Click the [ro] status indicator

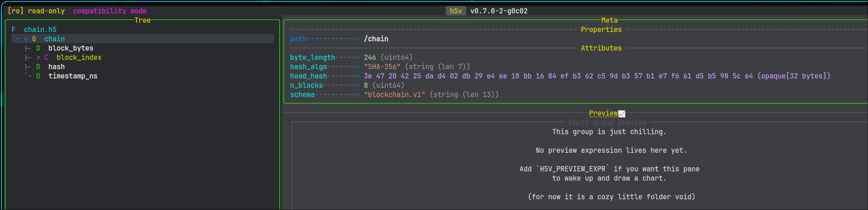(16, 11)
